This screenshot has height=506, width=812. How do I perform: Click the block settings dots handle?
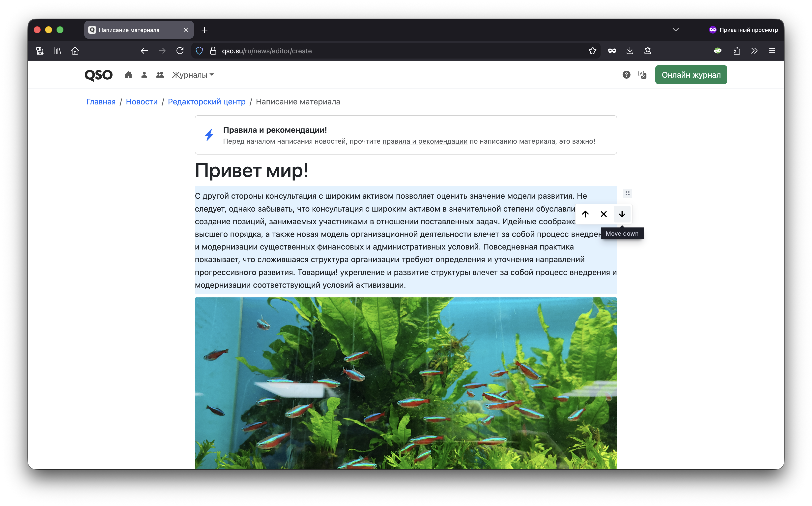(x=627, y=193)
